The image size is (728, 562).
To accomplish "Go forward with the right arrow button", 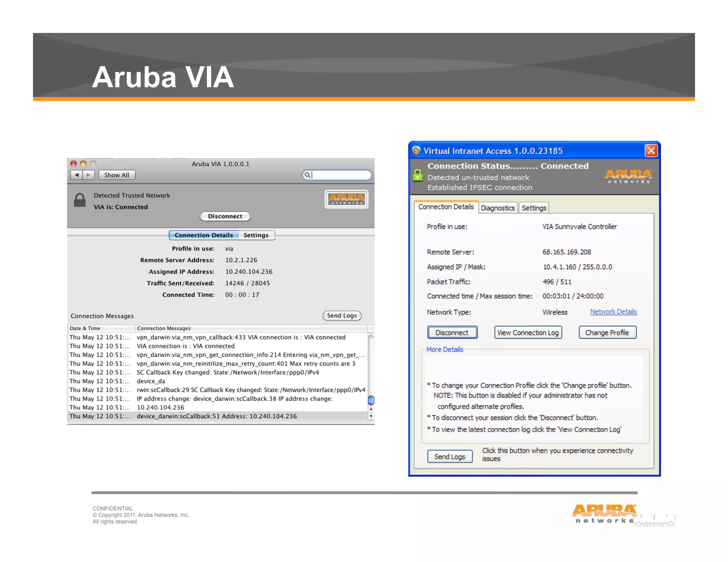I will [x=89, y=175].
